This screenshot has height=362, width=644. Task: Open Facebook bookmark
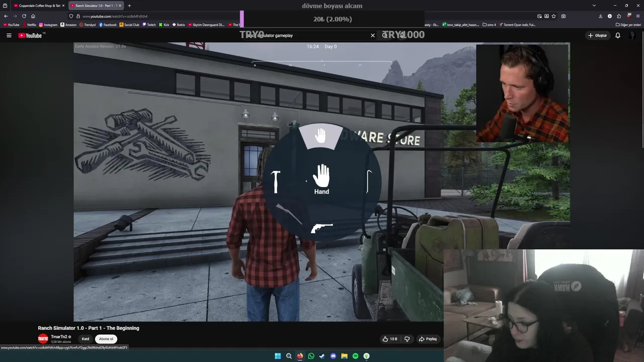(108, 25)
